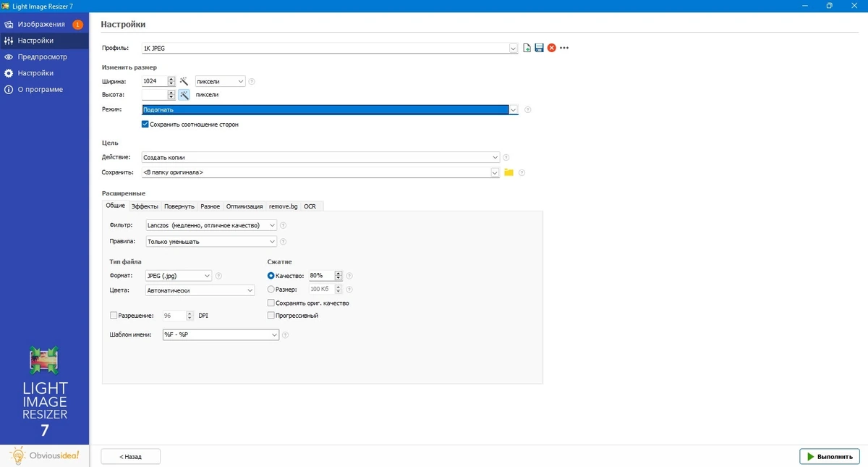Open help icon for Формат row
Image resolution: width=868 pixels, height=467 pixels.
point(218,276)
